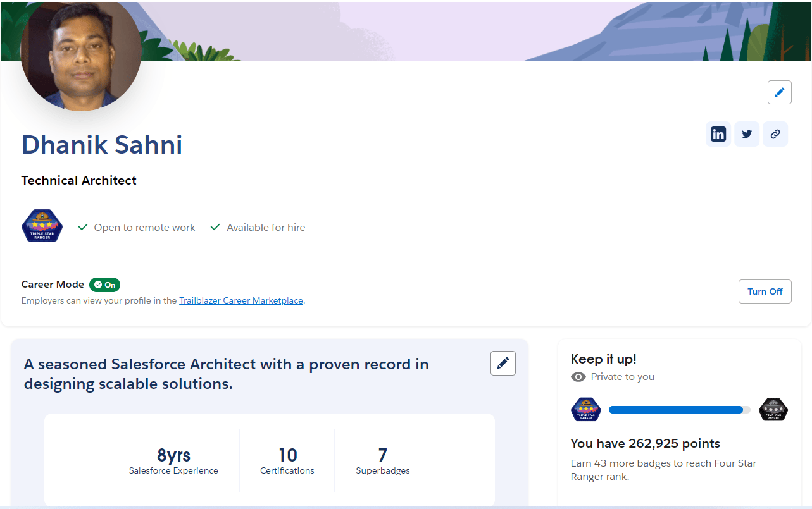Image resolution: width=812 pixels, height=509 pixels.
Task: Edit profile header with pencil button
Action: [780, 92]
